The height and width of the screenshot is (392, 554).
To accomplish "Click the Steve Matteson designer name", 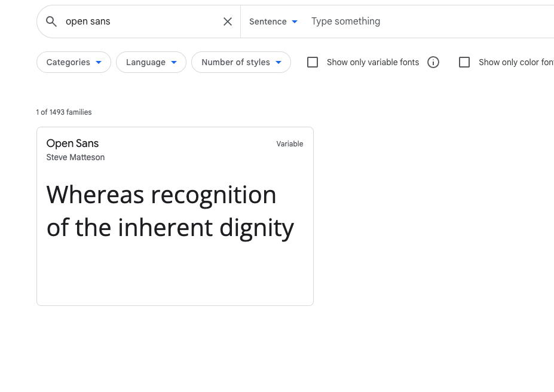I will 75,158.
